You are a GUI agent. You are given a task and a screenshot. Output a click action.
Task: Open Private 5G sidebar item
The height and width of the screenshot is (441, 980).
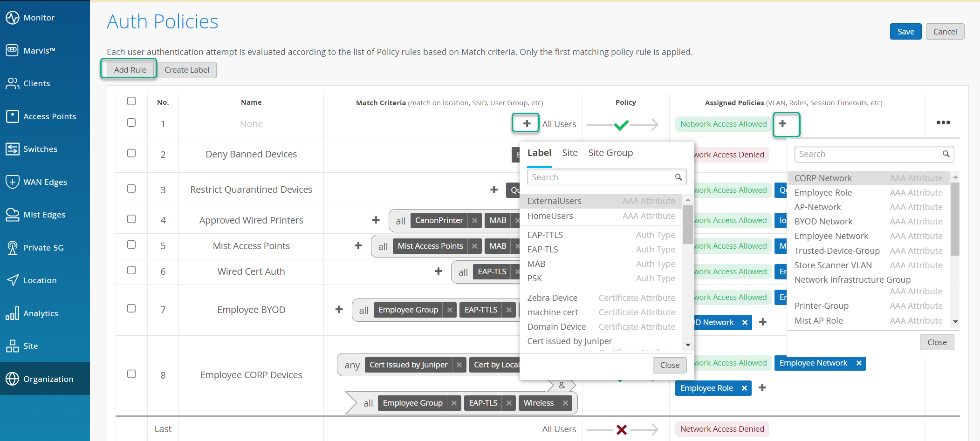pyautogui.click(x=43, y=247)
